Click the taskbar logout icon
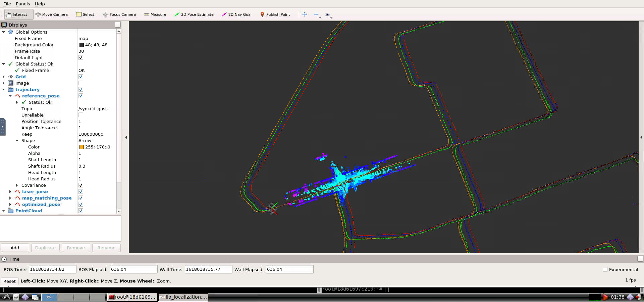Viewport: 644px width, 302px height. click(x=639, y=297)
